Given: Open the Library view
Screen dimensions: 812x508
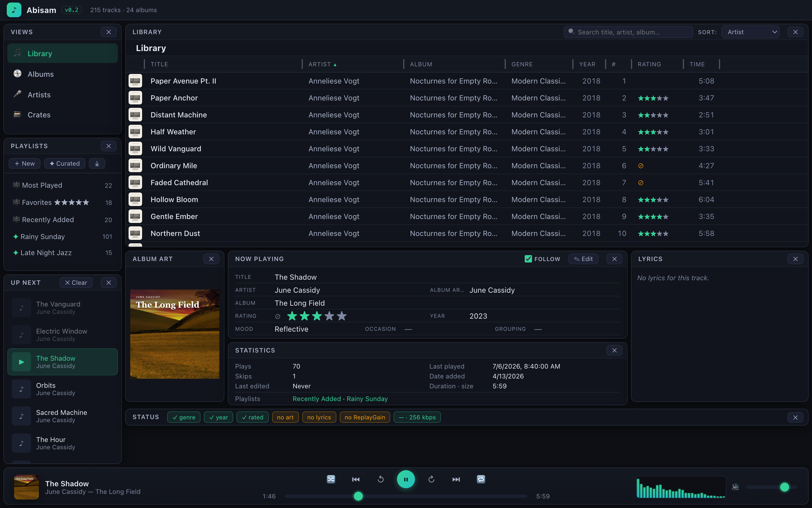Looking at the screenshot, I should (x=62, y=53).
